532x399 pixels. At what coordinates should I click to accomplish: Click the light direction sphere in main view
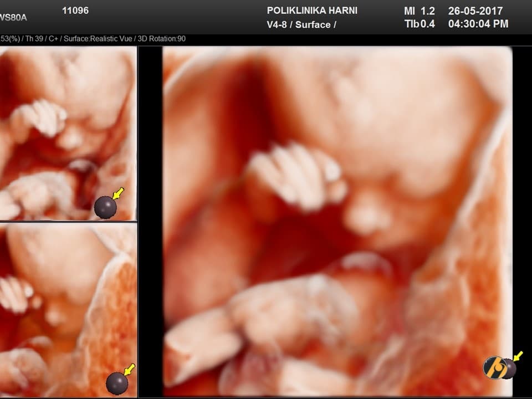pos(508,368)
